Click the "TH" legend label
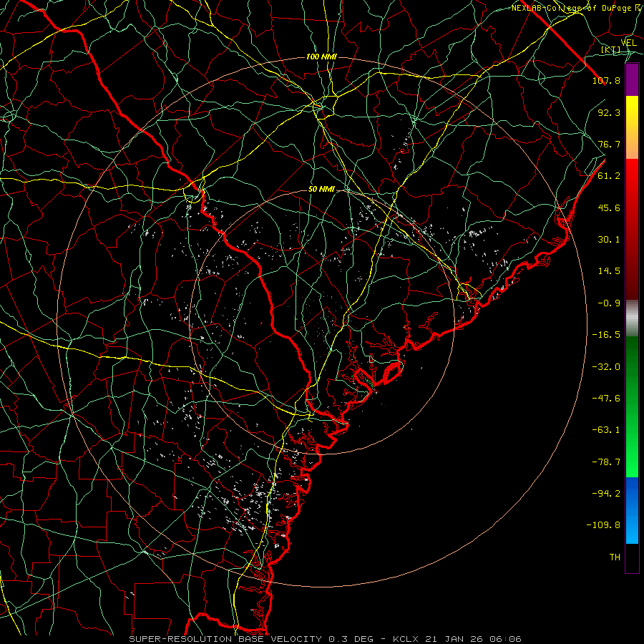 (615, 557)
